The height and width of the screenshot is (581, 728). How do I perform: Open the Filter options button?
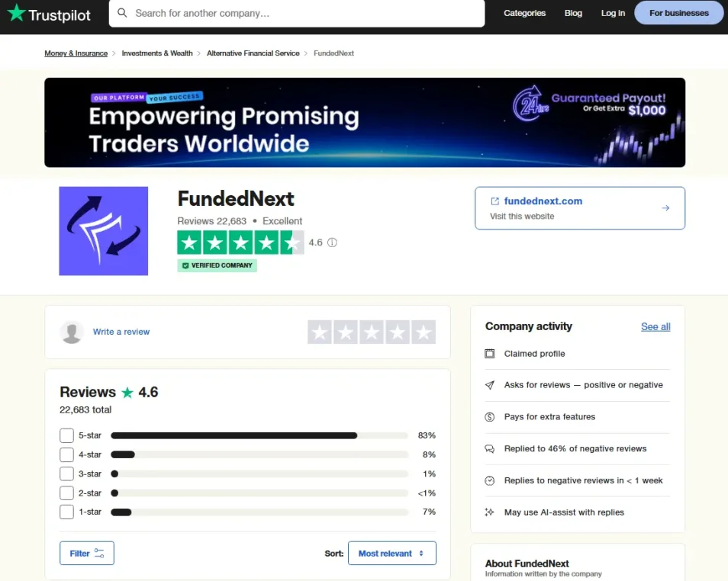[x=87, y=553]
